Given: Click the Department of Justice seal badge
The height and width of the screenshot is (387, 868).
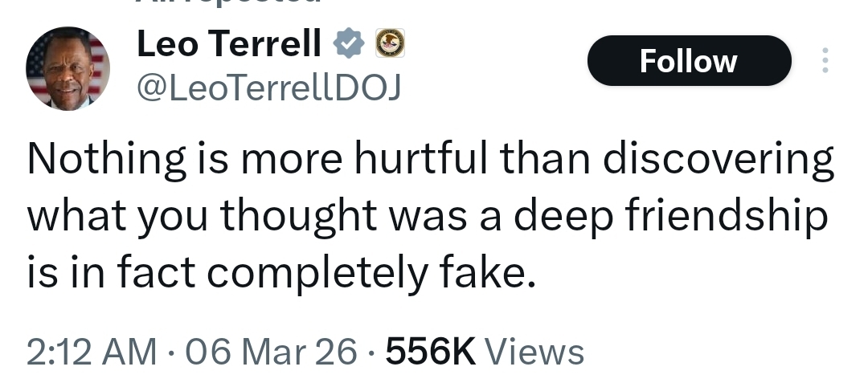Looking at the screenshot, I should pos(391,43).
